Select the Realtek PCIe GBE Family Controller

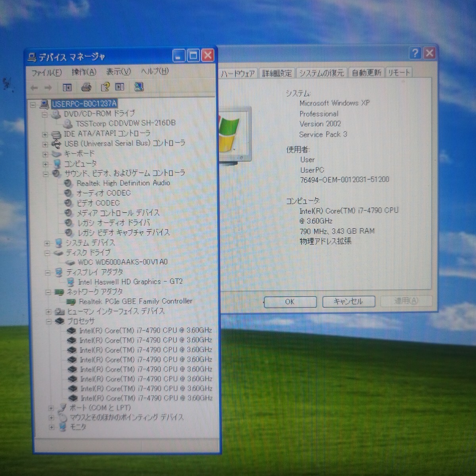(x=135, y=301)
